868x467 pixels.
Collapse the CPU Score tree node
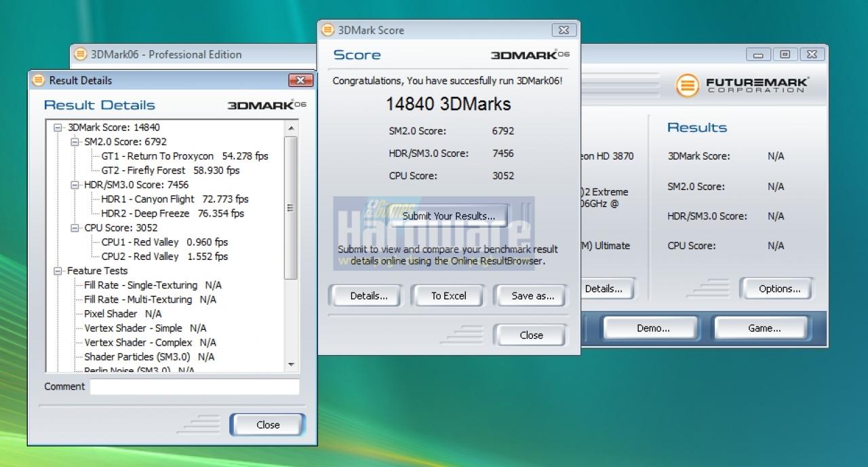click(75, 228)
